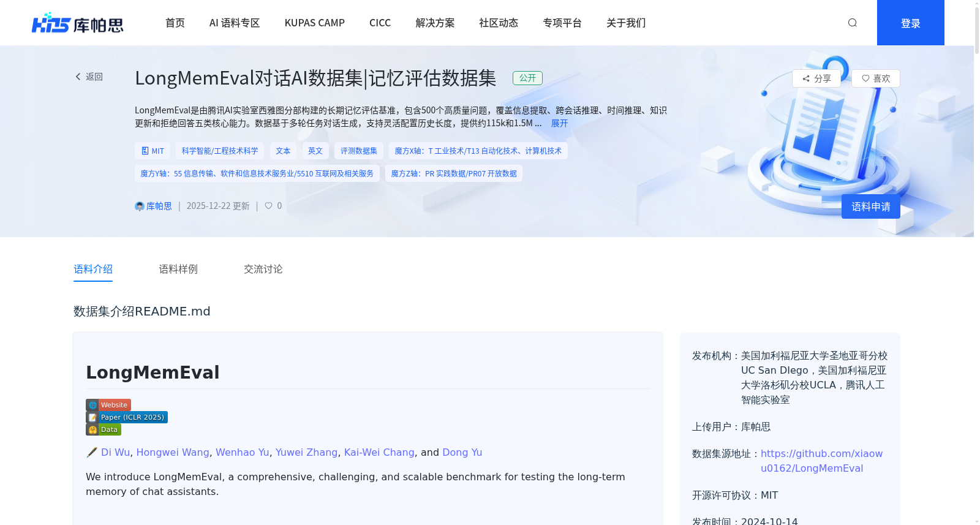
Task: Expand description with 展开
Action: [559, 123]
